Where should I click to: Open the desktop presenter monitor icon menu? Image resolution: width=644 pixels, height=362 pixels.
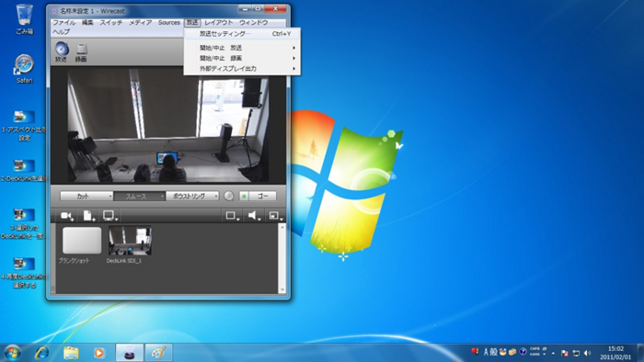point(110,216)
